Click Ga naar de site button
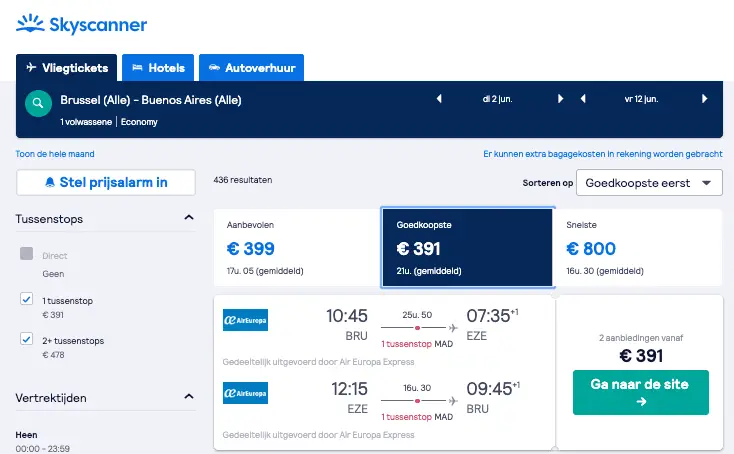The image size is (734, 454). click(641, 392)
